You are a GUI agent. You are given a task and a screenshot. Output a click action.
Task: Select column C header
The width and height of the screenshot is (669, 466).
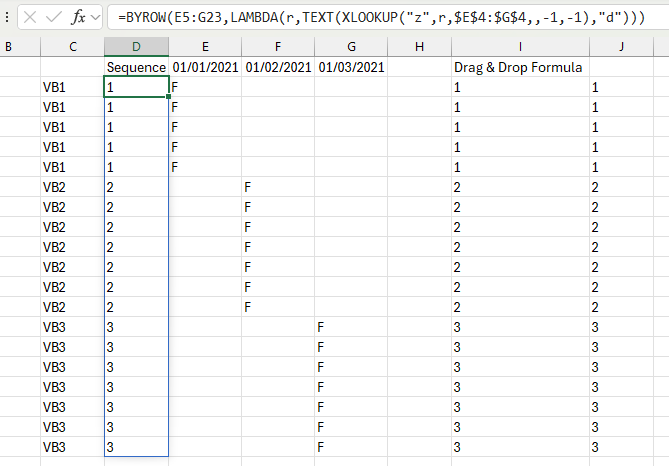point(73,47)
